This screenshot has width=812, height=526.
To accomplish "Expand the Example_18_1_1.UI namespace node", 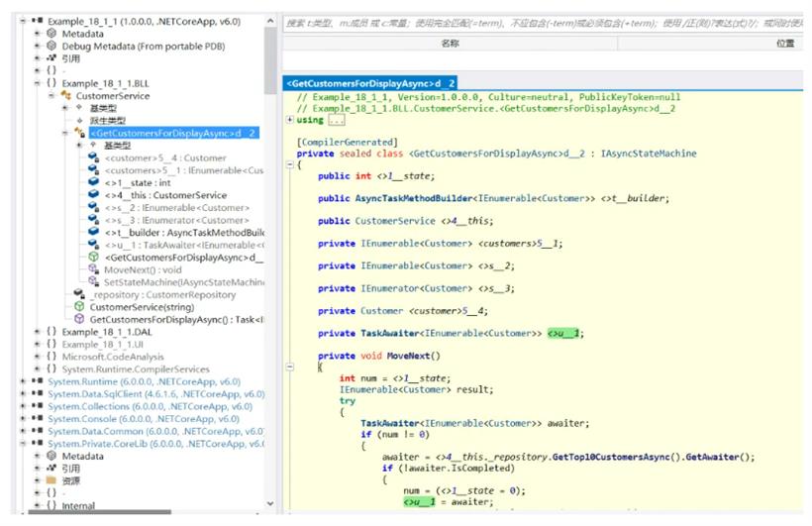I will point(37,344).
